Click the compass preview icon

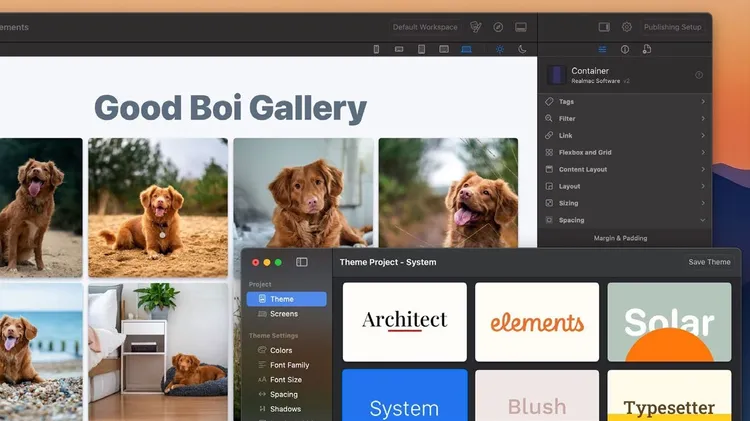click(498, 27)
